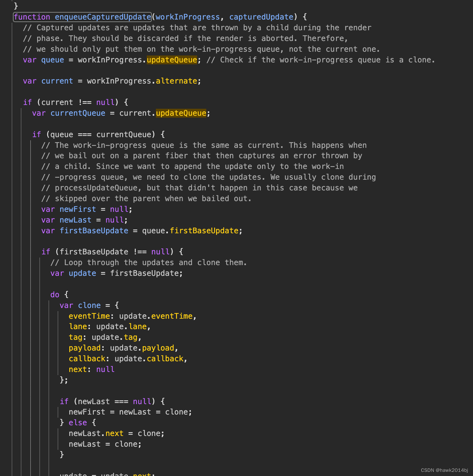The width and height of the screenshot is (473, 476).
Task: Click 'newFirst = newLast = clone;' statement
Action: coord(130,412)
